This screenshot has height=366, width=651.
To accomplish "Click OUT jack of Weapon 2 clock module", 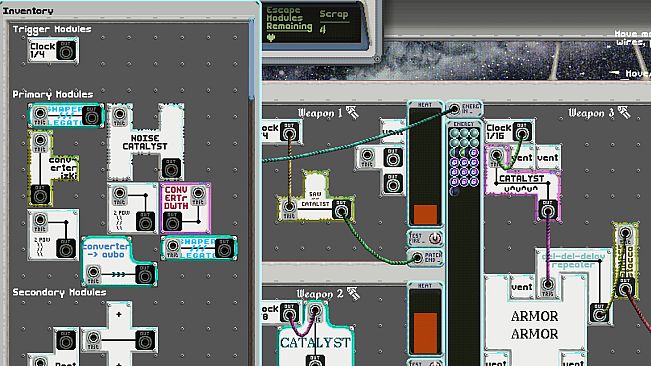I will click(289, 313).
